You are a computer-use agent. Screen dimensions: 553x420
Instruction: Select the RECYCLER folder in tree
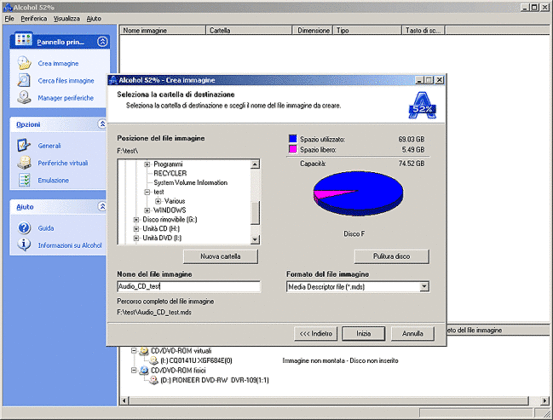(x=170, y=173)
